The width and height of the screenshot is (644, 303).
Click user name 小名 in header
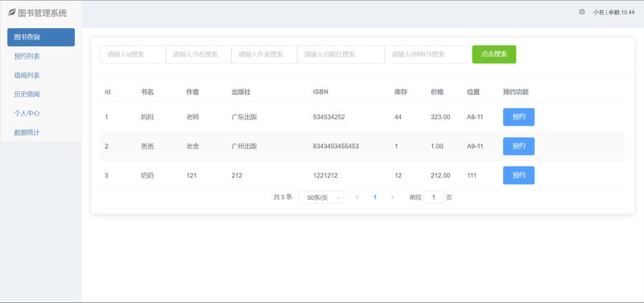[x=598, y=12]
